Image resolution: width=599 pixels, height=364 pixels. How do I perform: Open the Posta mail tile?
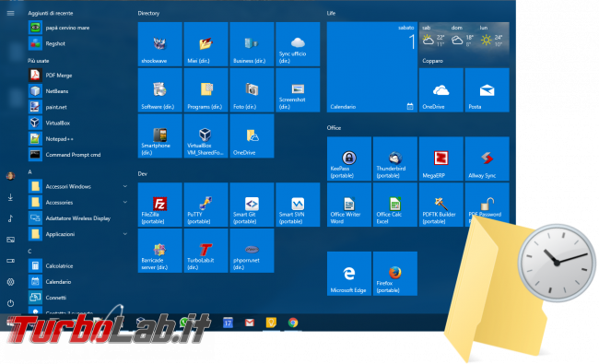[487, 90]
